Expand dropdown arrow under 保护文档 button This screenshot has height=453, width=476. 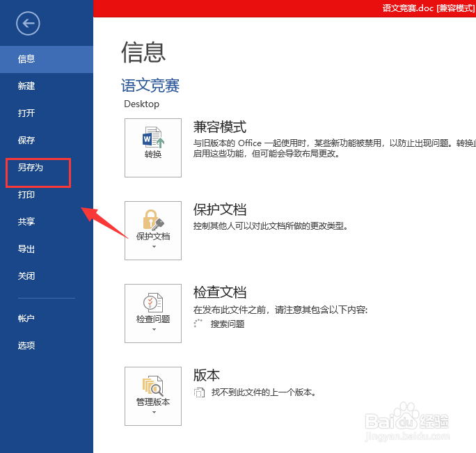pos(154,247)
